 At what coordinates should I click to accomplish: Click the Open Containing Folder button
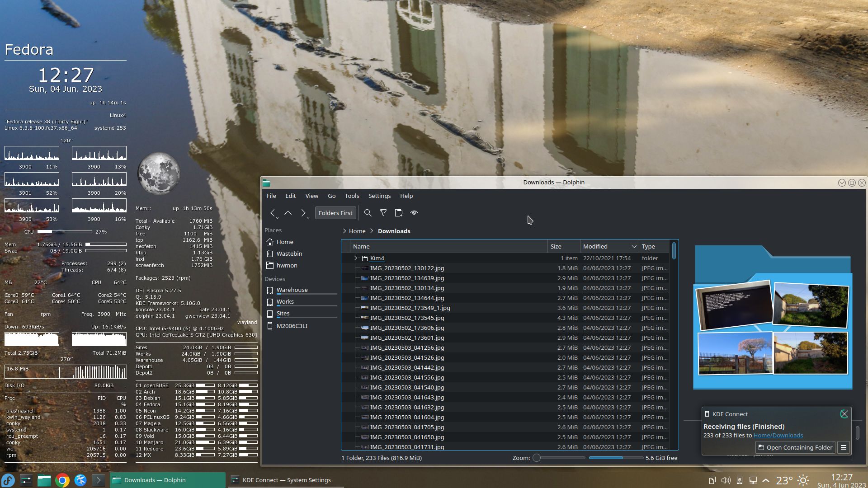coord(795,447)
